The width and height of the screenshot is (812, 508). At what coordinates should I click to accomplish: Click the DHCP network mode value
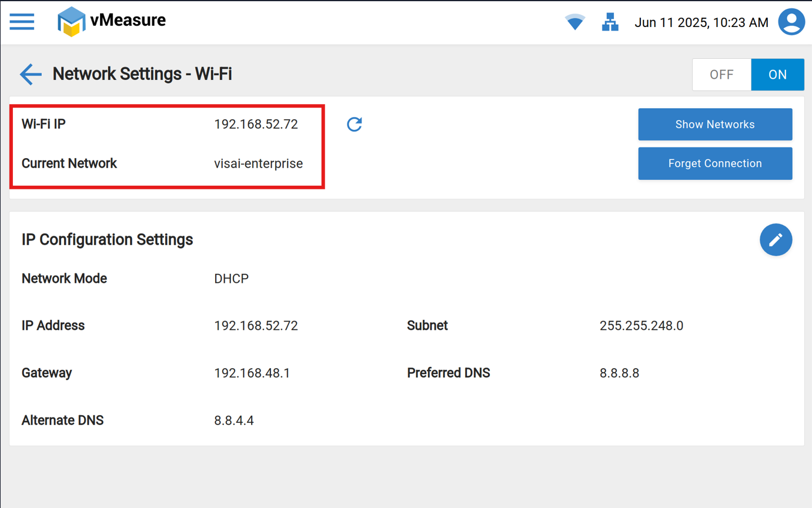[231, 279]
